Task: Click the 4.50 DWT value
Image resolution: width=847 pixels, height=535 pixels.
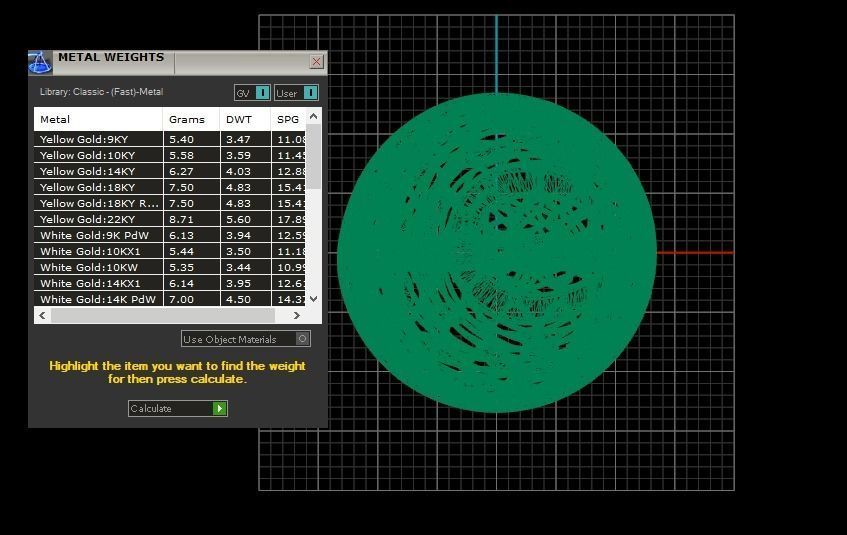Action: 238,299
